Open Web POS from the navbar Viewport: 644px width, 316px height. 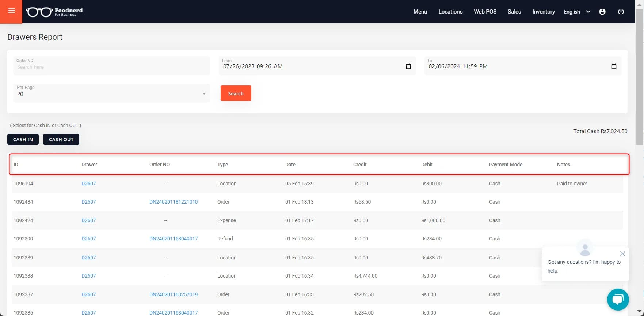click(485, 12)
